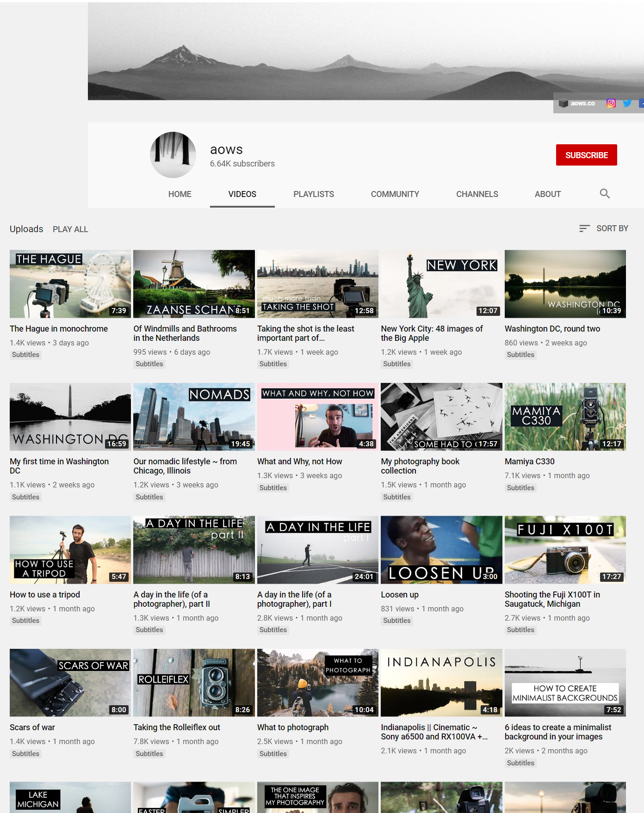Click title '6 ideas to create a minimalist background'
644x813 pixels.
tap(558, 732)
